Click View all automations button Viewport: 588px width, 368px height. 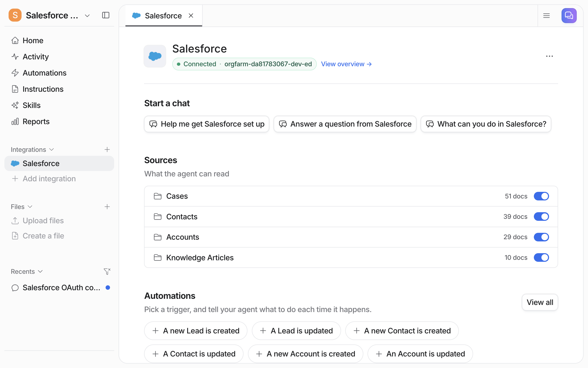[x=540, y=302]
